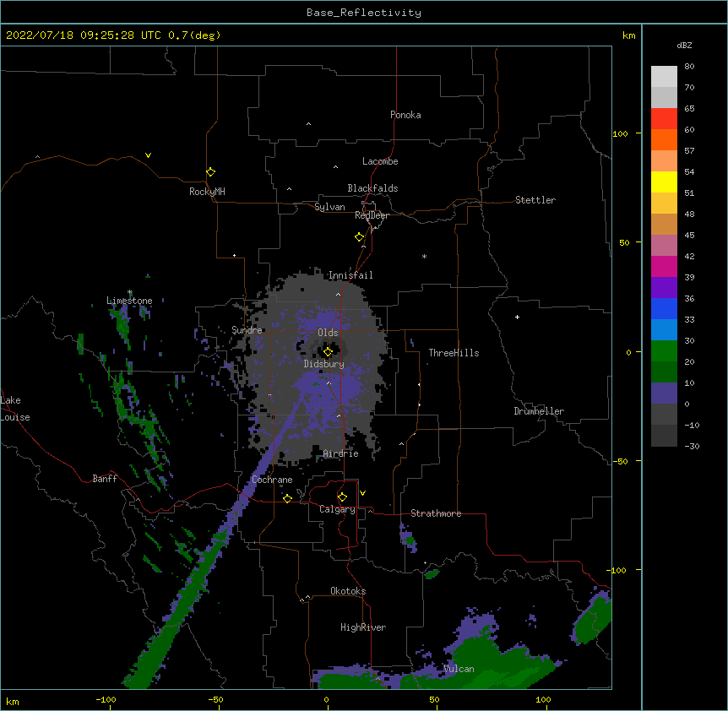Screen dimensions: 728x711
Task: Click the Sundre label
Action: 247,330
